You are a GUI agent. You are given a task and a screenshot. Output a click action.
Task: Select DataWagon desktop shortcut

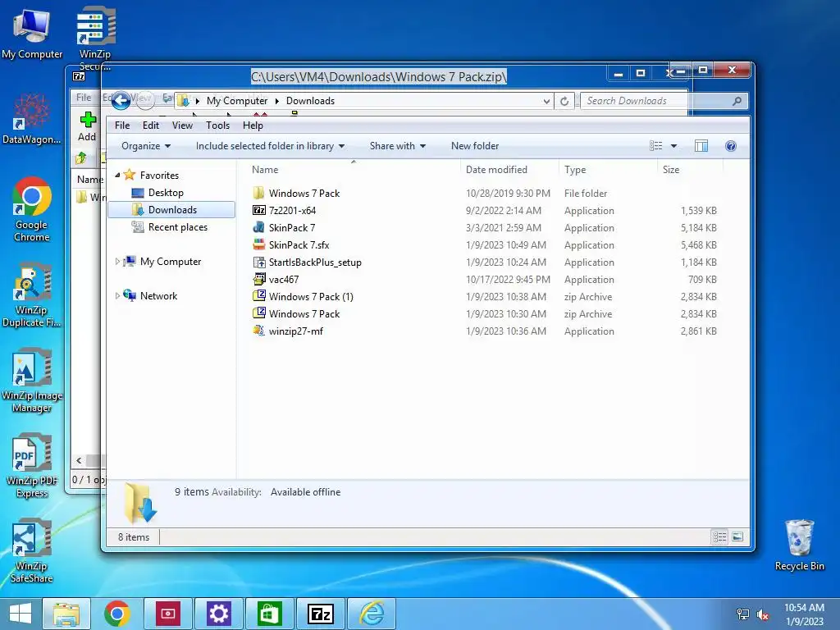(x=32, y=119)
